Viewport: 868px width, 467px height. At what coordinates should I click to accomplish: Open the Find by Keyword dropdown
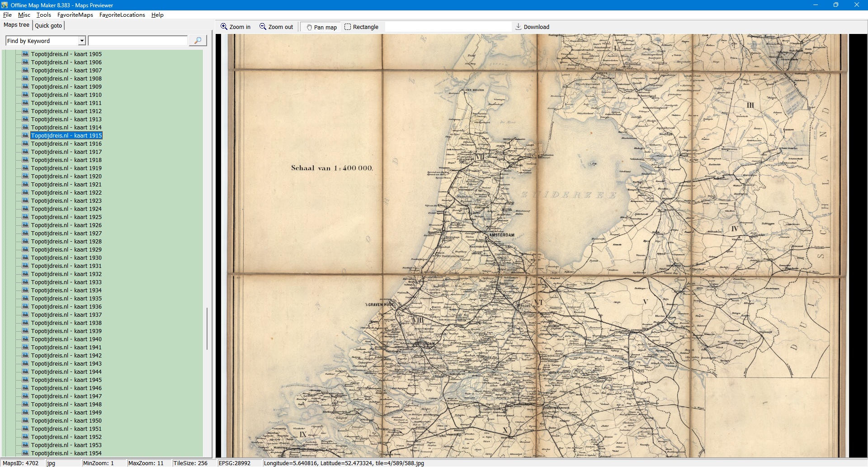(x=82, y=41)
